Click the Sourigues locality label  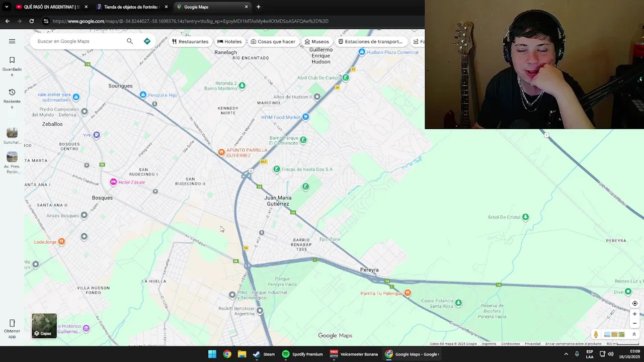(x=120, y=86)
